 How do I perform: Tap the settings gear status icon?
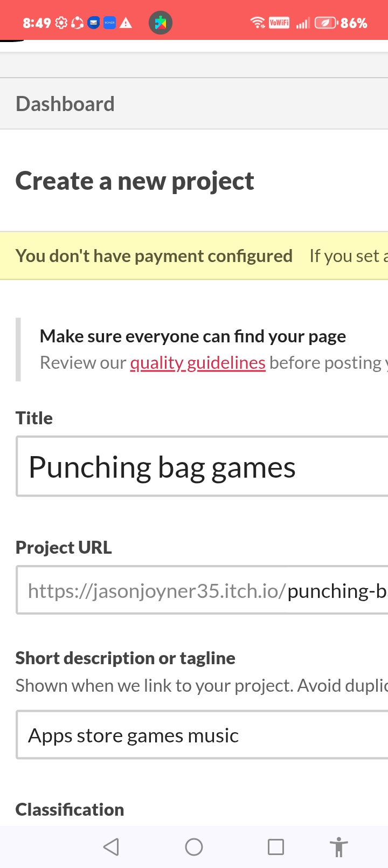[61, 23]
